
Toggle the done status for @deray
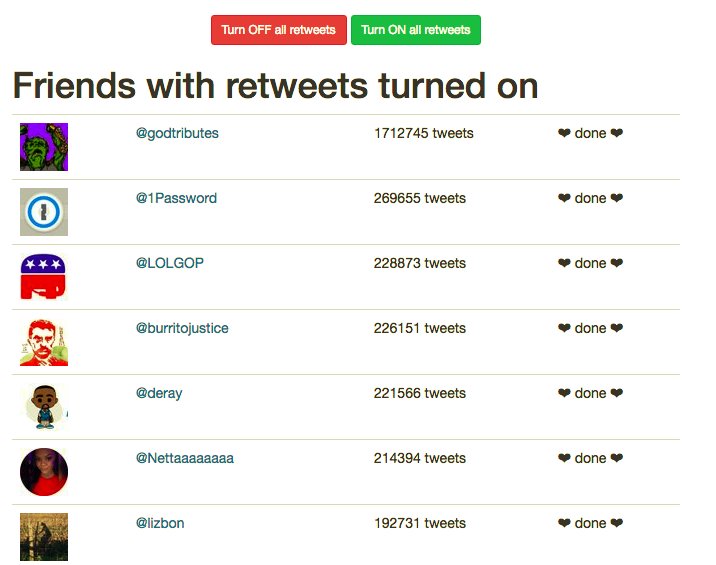(x=590, y=393)
